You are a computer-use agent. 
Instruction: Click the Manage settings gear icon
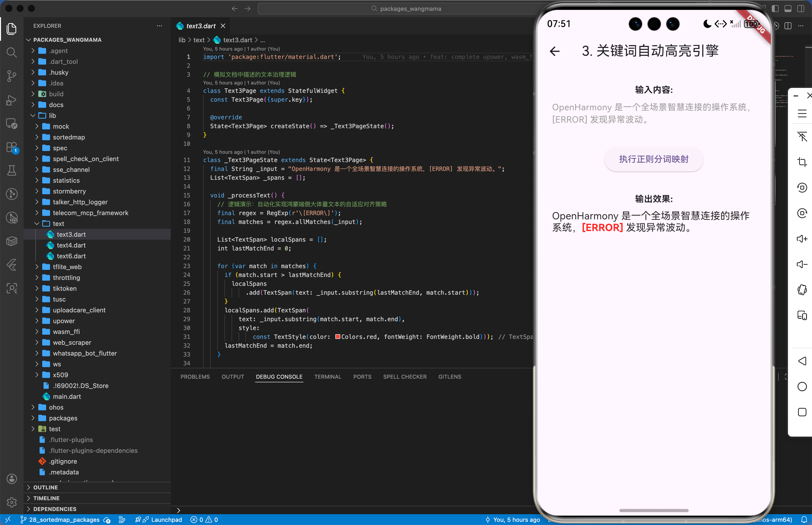tap(12, 502)
